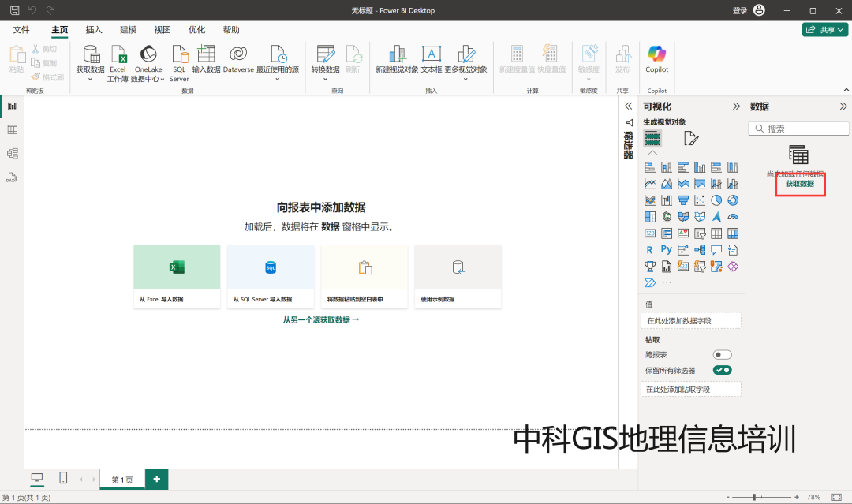Launch the Copilot ribbon button

pos(656,58)
